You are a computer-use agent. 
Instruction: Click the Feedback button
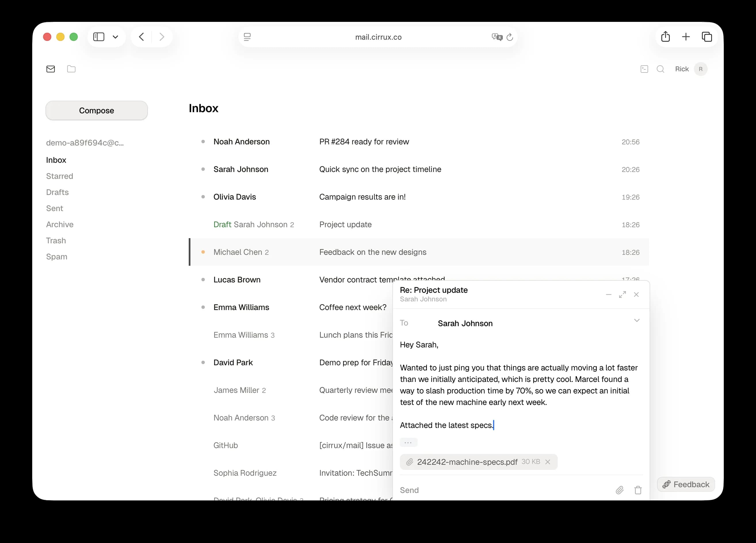point(686,484)
